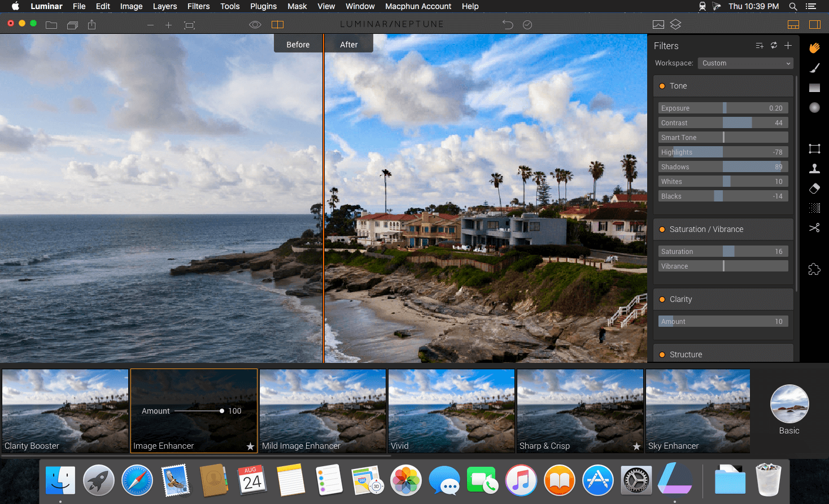Adjust the Exposure slider
Image resolution: width=829 pixels, height=504 pixels.
723,108
